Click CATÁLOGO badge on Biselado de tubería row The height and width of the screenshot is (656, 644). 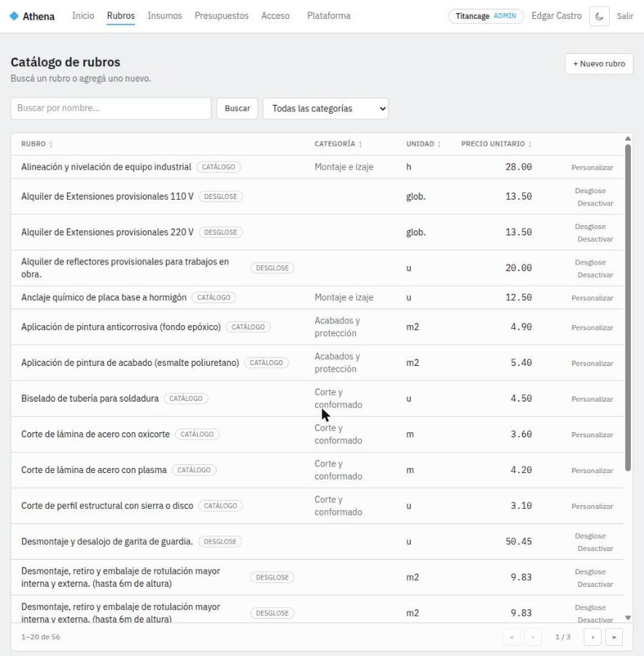click(186, 398)
